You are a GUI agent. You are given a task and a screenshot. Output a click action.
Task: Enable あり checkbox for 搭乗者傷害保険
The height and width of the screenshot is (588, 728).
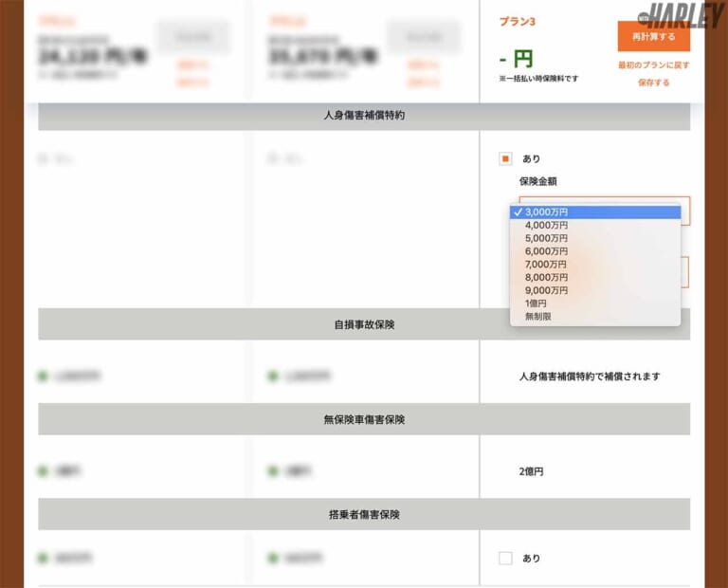click(x=505, y=559)
